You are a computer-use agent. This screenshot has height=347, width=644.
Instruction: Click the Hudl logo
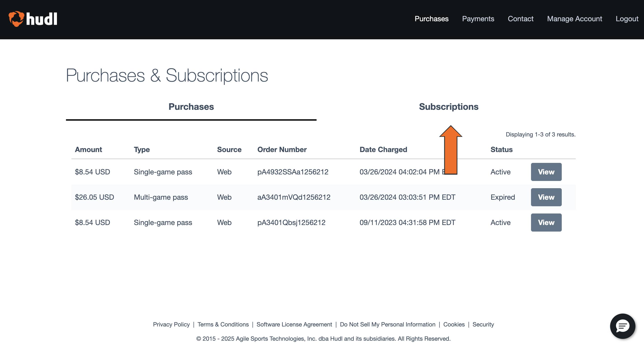(x=33, y=19)
